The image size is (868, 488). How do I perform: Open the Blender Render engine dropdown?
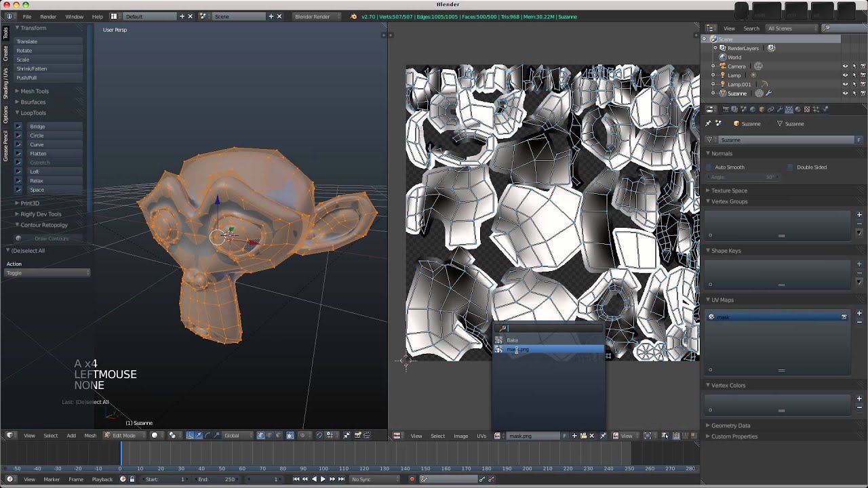coord(317,16)
